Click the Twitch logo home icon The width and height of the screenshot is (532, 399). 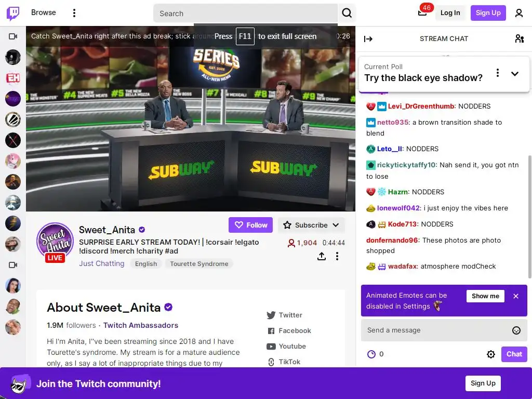tap(13, 13)
